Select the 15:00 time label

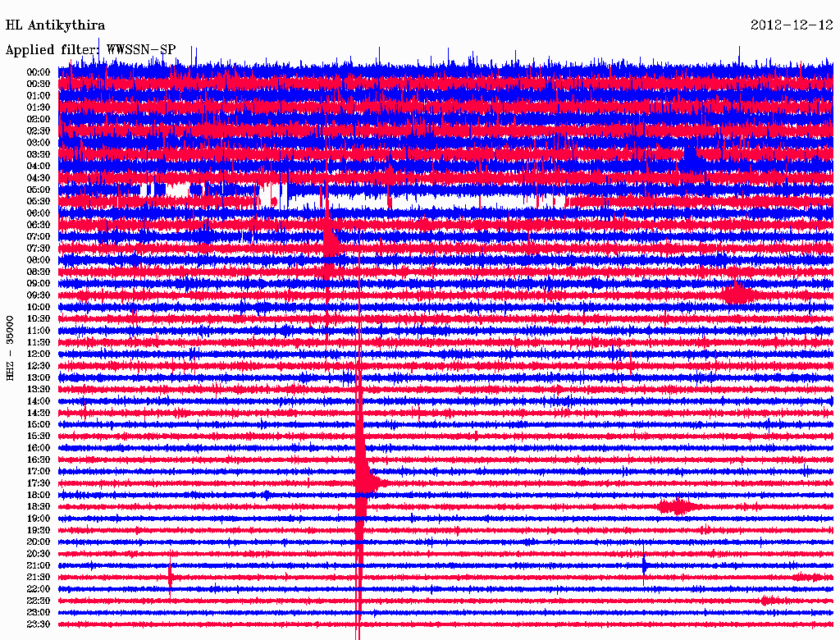39,425
